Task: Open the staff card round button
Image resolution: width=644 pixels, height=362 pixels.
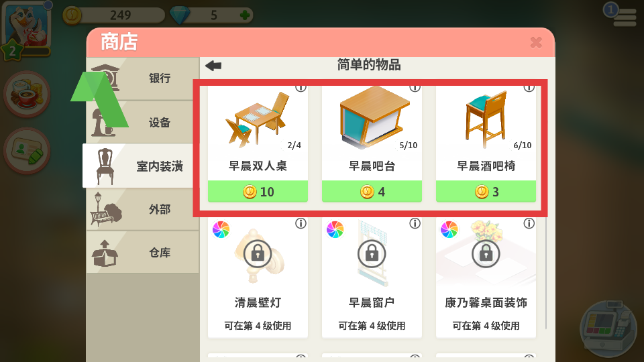Action: point(27,151)
